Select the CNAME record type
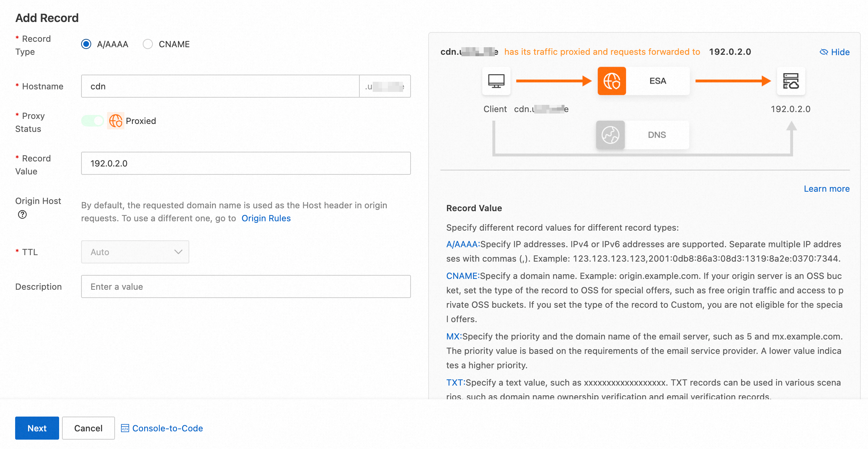Viewport: 868px width, 449px height. tap(148, 44)
